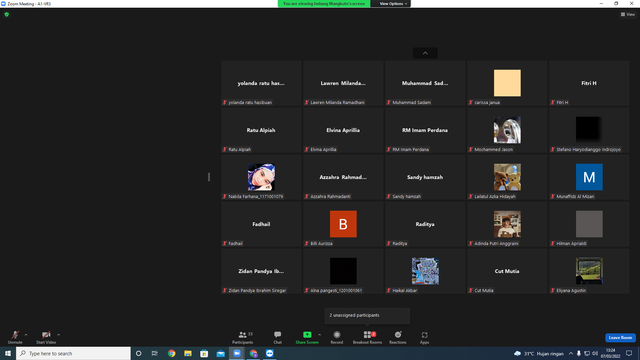Open Microsoft Store from the taskbar

(x=204, y=353)
